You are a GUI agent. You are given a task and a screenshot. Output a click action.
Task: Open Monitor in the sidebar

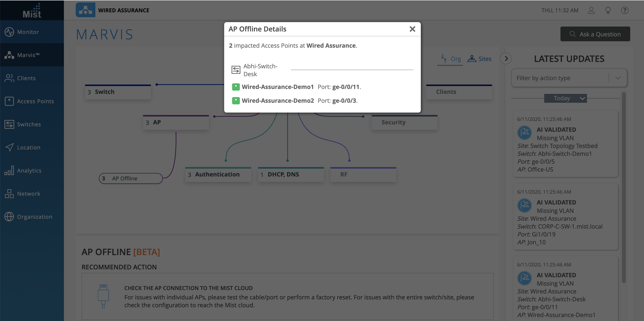point(28,32)
